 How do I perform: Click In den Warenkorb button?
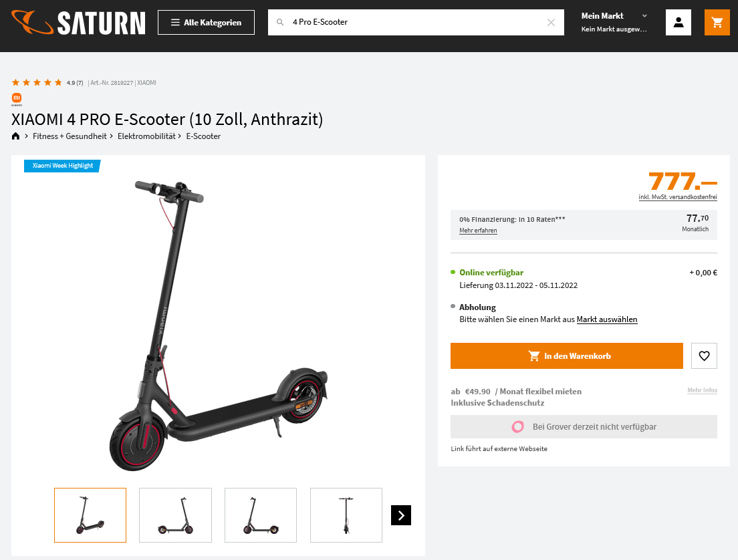pyautogui.click(x=567, y=356)
